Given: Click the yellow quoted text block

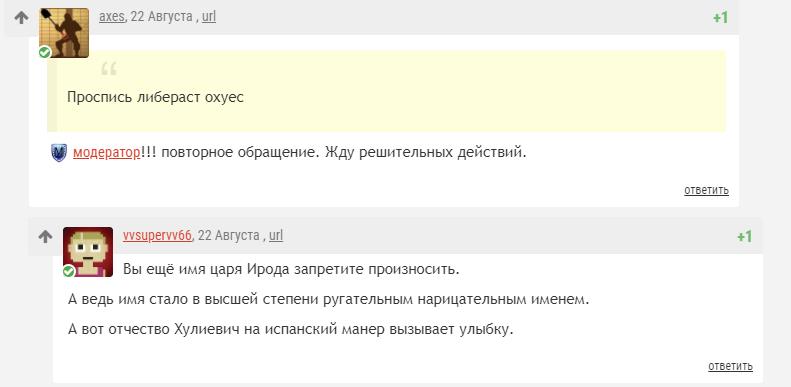Looking at the screenshot, I should (x=386, y=91).
